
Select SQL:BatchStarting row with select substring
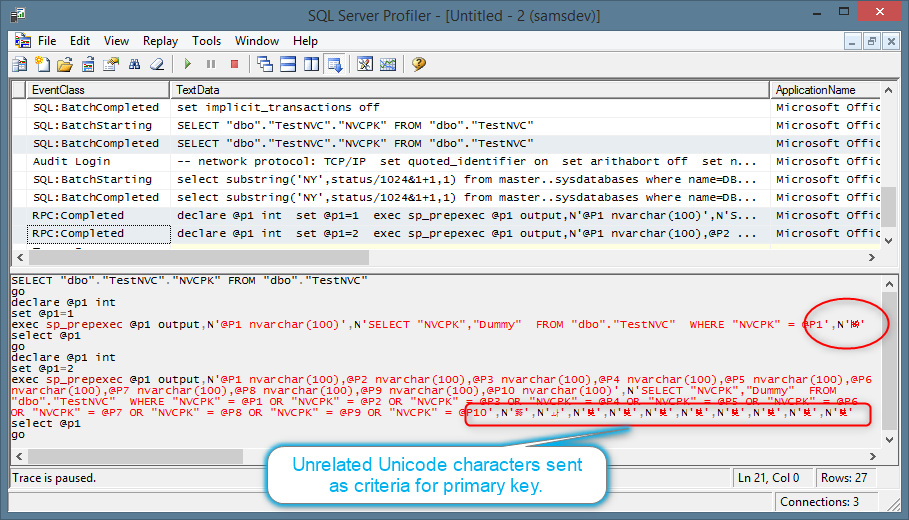(446, 180)
